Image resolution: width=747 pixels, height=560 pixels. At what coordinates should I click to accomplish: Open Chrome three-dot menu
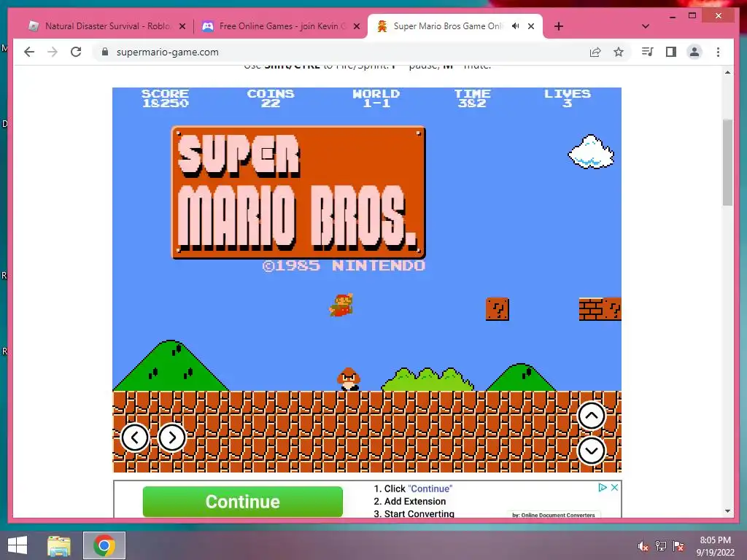point(718,52)
